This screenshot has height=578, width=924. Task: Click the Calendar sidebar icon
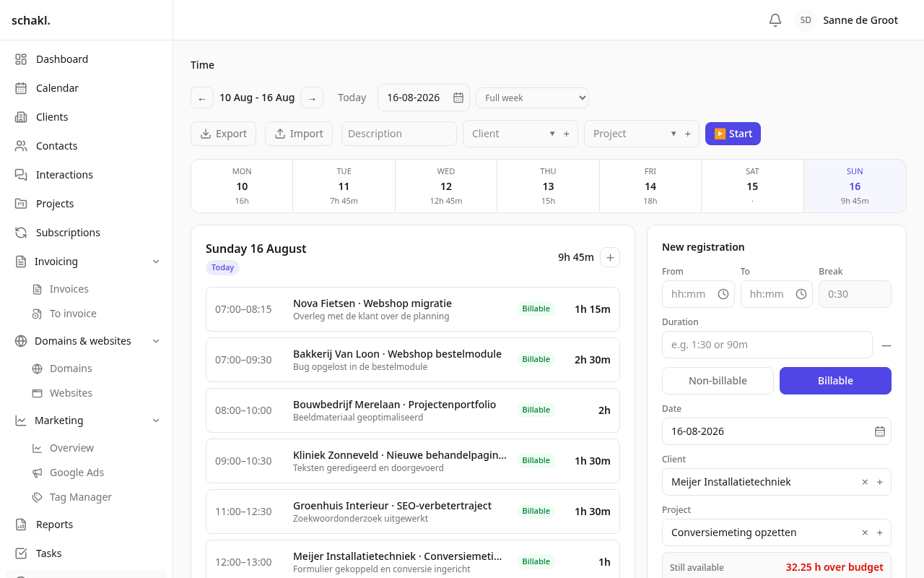tap(21, 88)
